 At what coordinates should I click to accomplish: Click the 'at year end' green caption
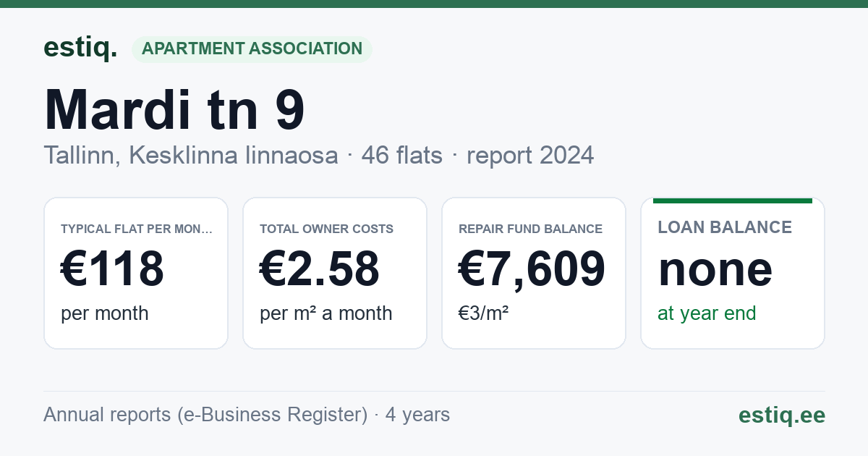707,313
